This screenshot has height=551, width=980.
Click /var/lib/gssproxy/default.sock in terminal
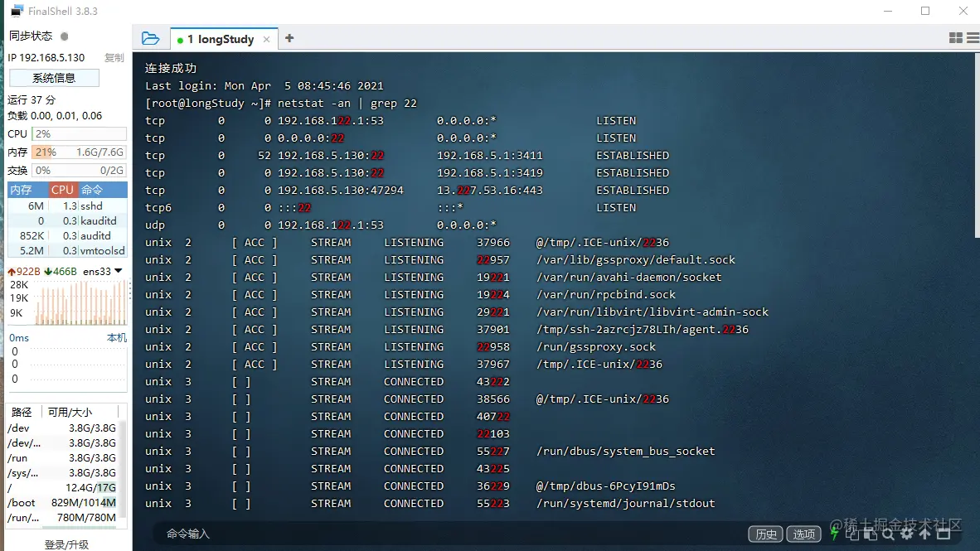point(636,259)
